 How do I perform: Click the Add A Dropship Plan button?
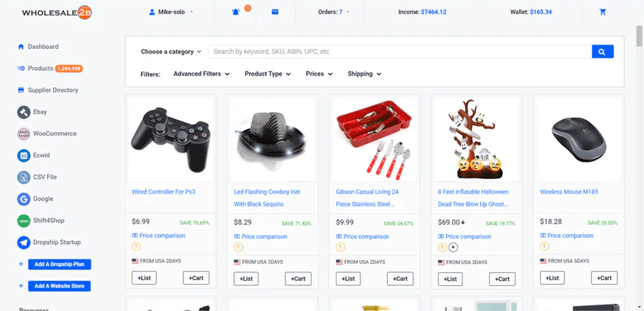click(59, 265)
